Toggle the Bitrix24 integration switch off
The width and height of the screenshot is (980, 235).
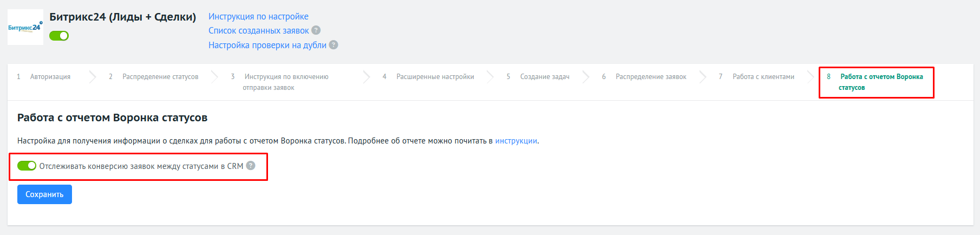[x=59, y=36]
